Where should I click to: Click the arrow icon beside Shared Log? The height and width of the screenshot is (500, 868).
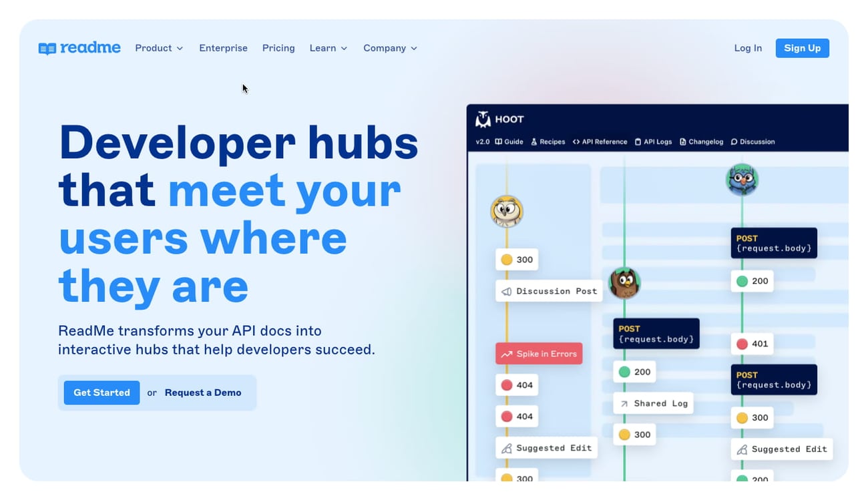[622, 403]
